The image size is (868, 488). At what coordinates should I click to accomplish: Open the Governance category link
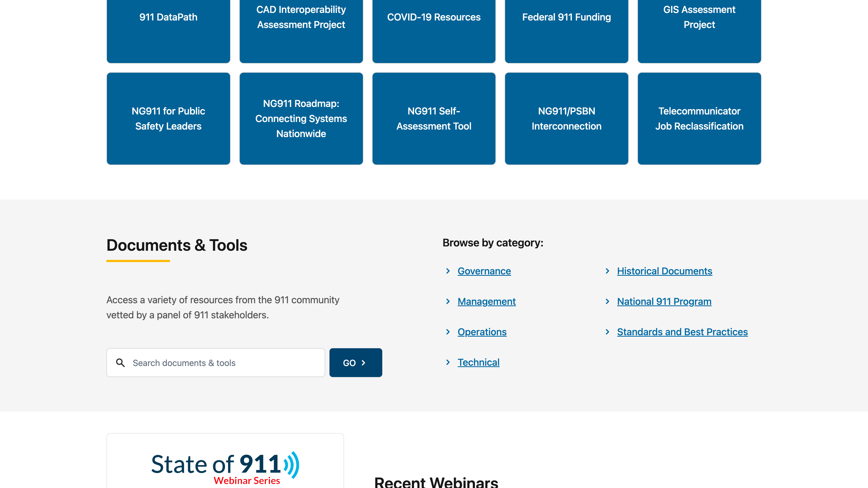[x=484, y=271]
